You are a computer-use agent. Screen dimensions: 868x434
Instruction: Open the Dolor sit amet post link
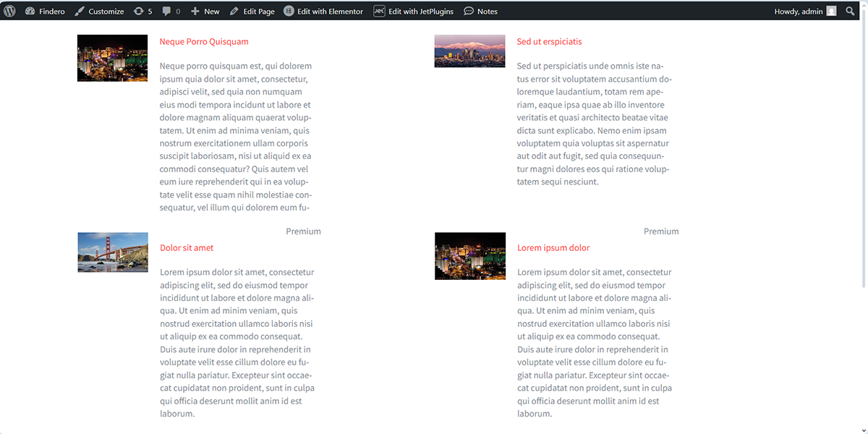tap(187, 248)
